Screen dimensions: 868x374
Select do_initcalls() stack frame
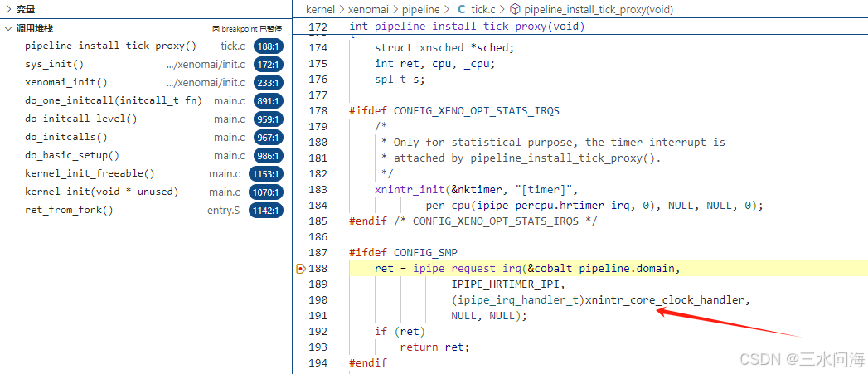click(x=146, y=138)
